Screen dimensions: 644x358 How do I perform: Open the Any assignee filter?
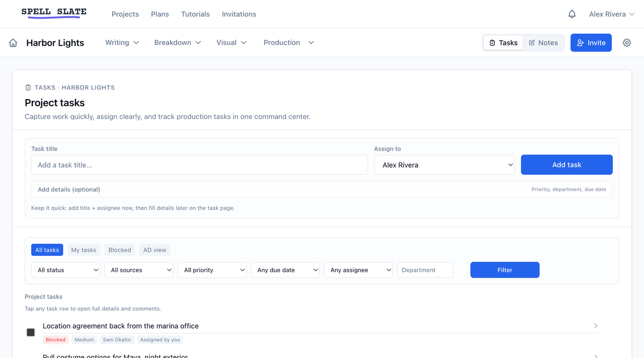[358, 270]
